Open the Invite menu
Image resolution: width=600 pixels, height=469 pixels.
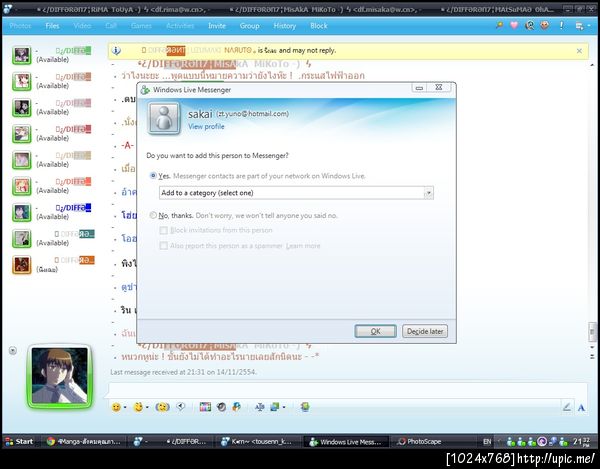point(217,26)
